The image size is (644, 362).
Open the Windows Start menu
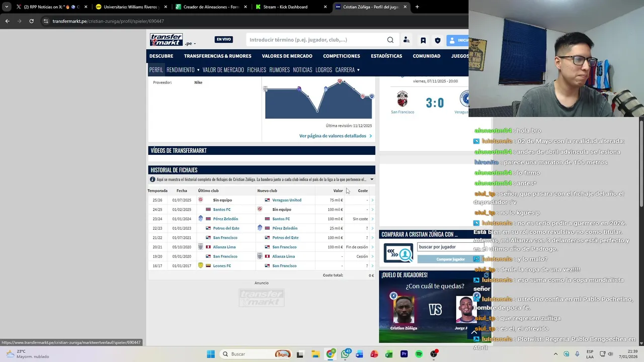click(211, 354)
